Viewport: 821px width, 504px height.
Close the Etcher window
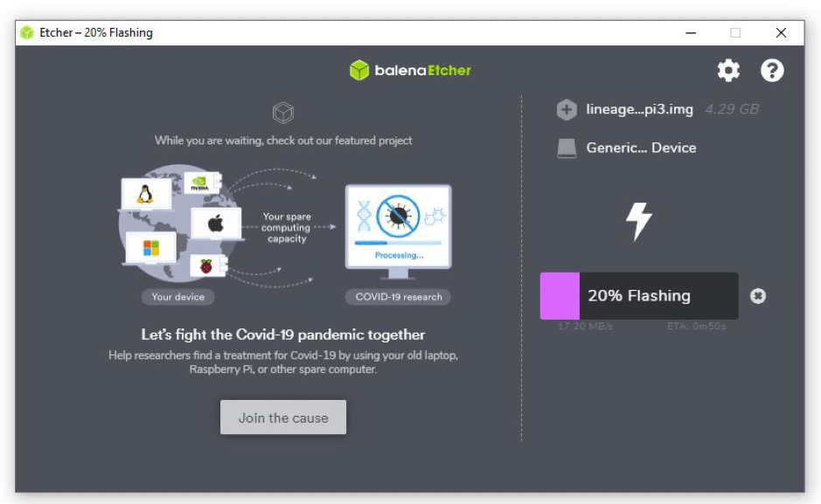[781, 33]
